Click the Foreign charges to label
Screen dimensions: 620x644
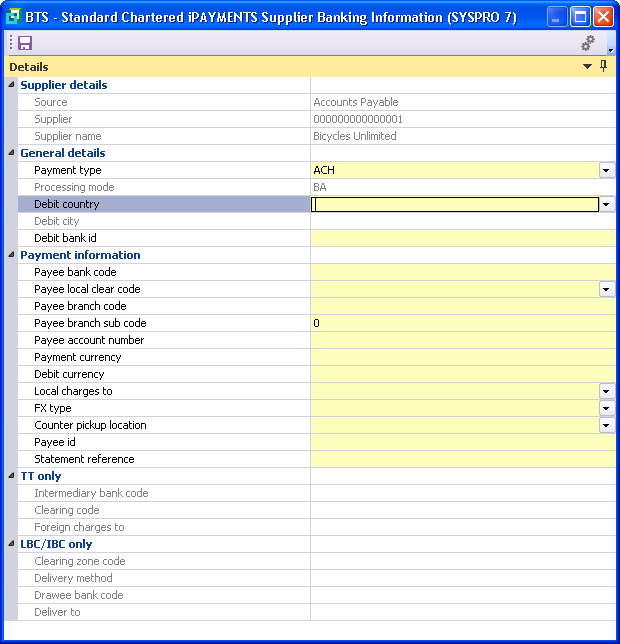pyautogui.click(x=79, y=527)
